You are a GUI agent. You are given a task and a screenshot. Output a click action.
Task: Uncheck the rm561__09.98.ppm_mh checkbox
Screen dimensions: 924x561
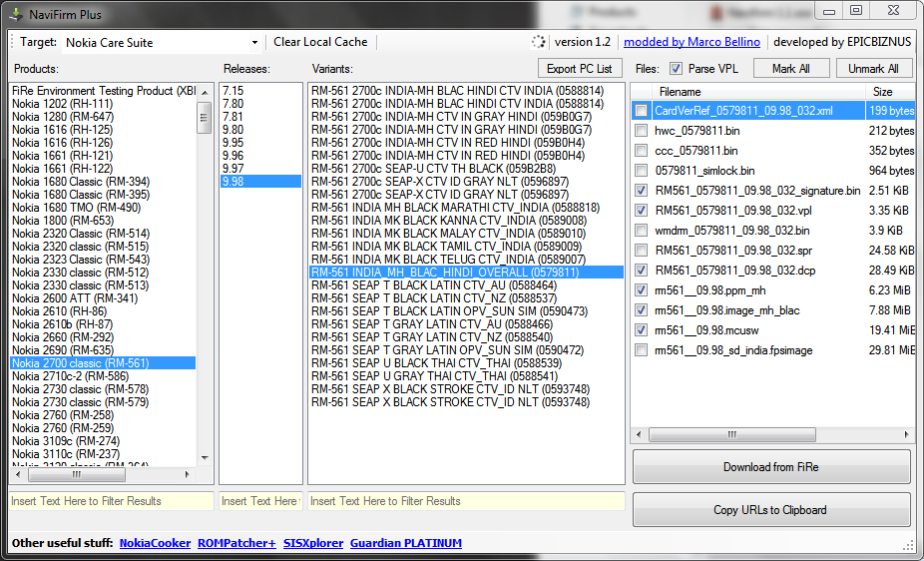click(x=642, y=289)
